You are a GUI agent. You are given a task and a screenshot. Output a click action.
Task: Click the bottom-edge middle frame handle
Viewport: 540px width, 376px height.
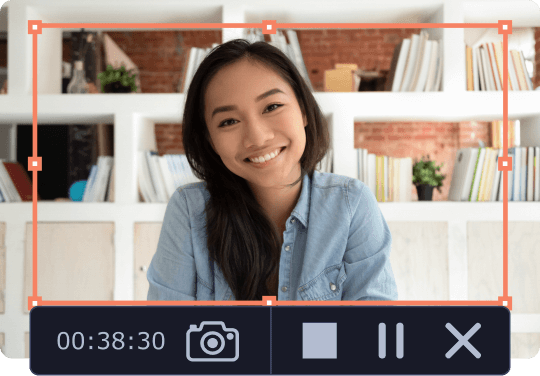[269, 301]
